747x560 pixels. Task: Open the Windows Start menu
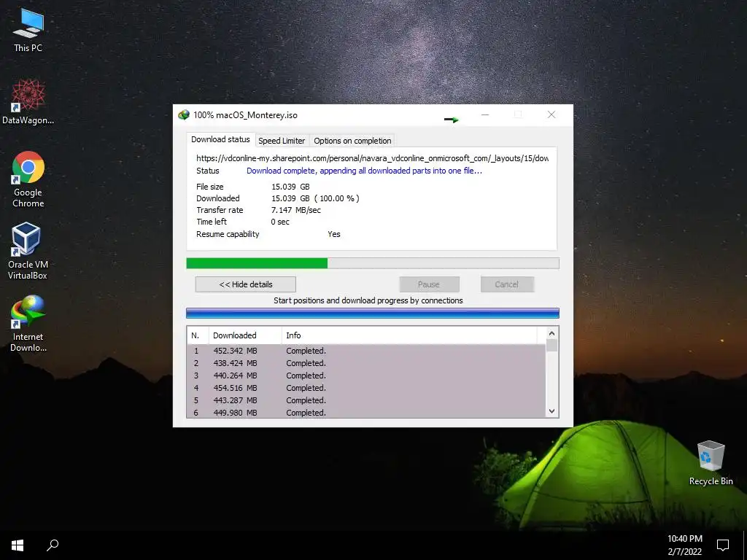[18, 545]
